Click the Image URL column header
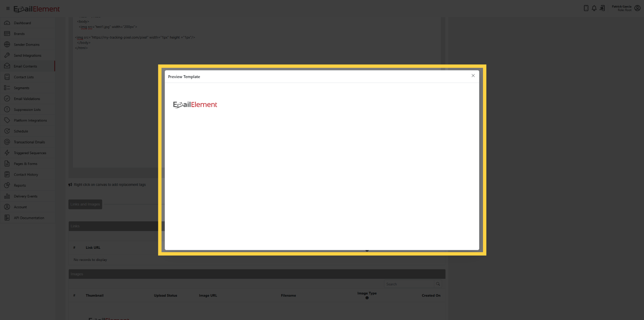Viewport: 644px width, 320px height. pos(208,295)
